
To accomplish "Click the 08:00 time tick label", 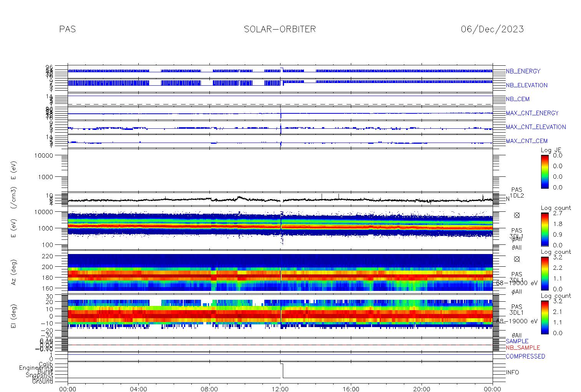I will click(x=209, y=389).
